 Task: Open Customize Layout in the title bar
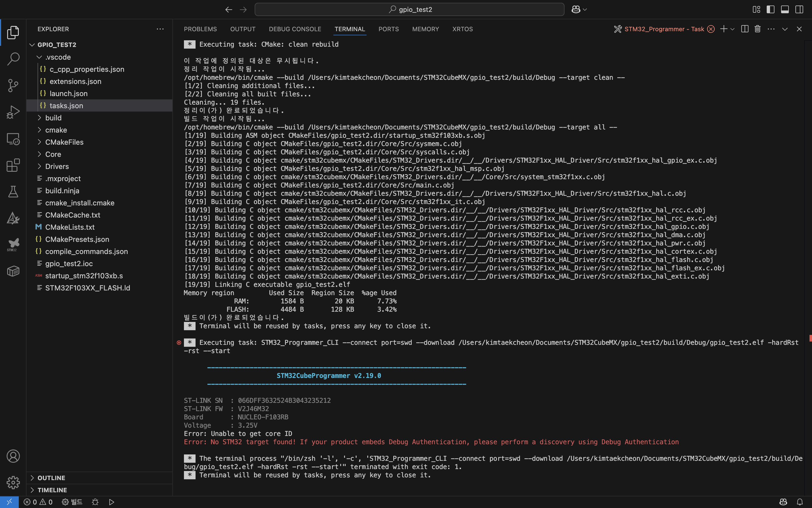pyautogui.click(x=756, y=9)
